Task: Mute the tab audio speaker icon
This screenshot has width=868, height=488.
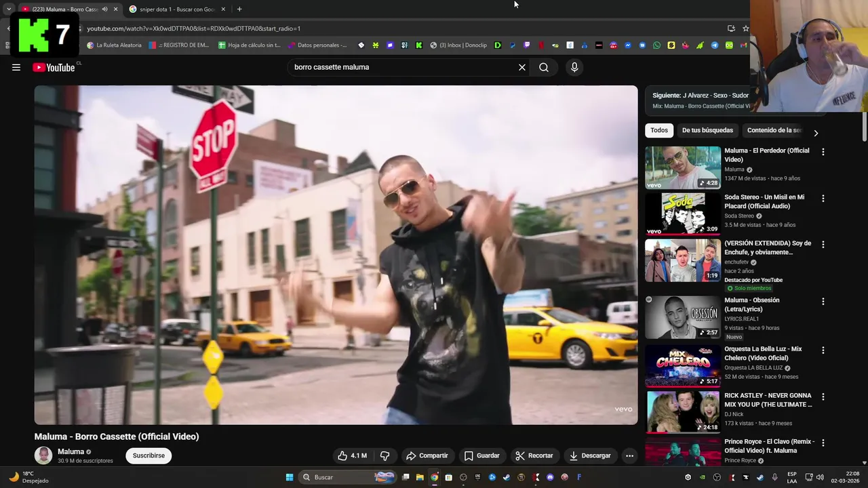Action: (104, 9)
